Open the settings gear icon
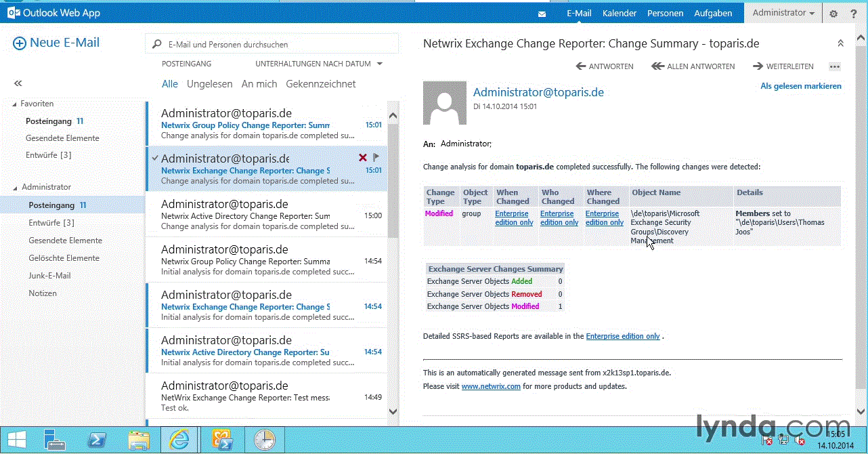Image resolution: width=868 pixels, height=454 pixels. 833,14
